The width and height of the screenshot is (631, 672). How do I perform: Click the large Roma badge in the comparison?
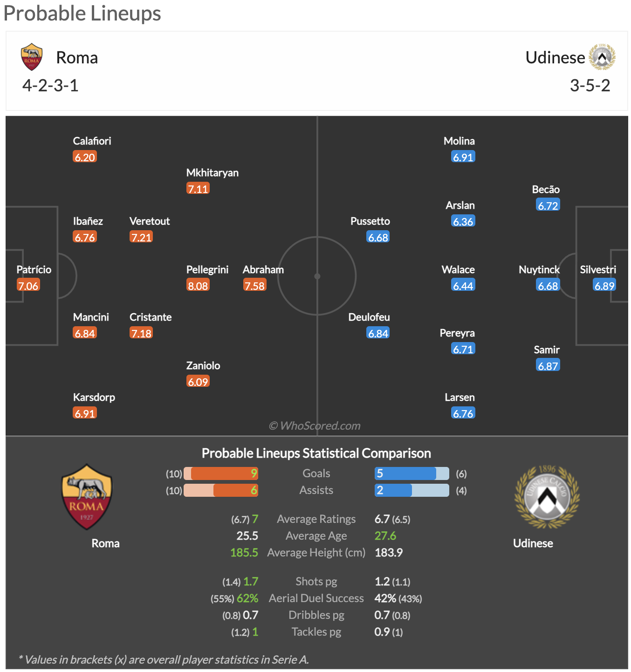tap(87, 497)
